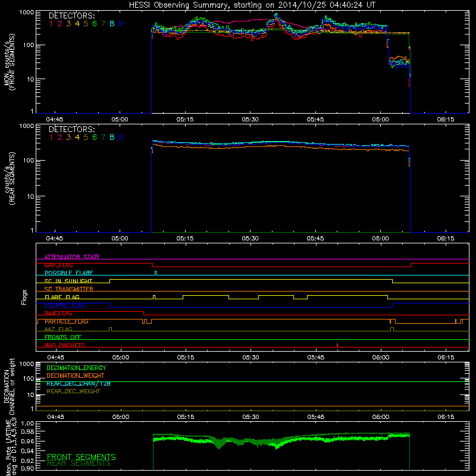The height and width of the screenshot is (476, 476).
Task: Click the 0.98 tick on livetime axis
Action: 27,431
